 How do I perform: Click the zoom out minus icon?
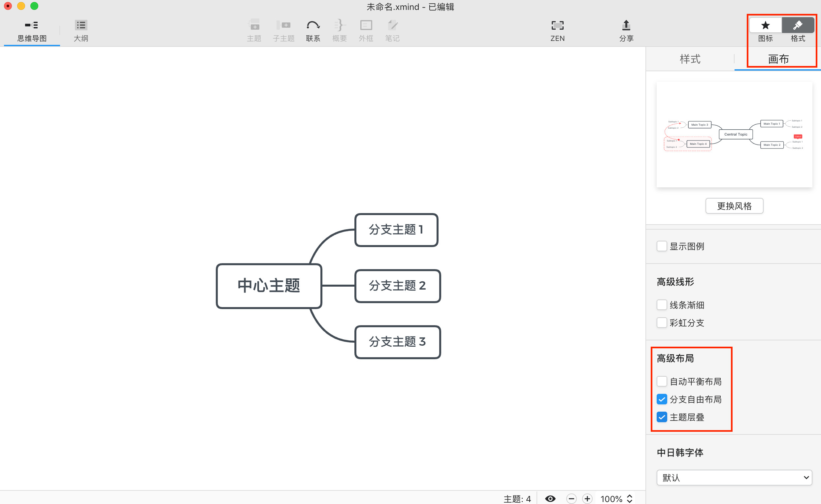click(x=571, y=499)
